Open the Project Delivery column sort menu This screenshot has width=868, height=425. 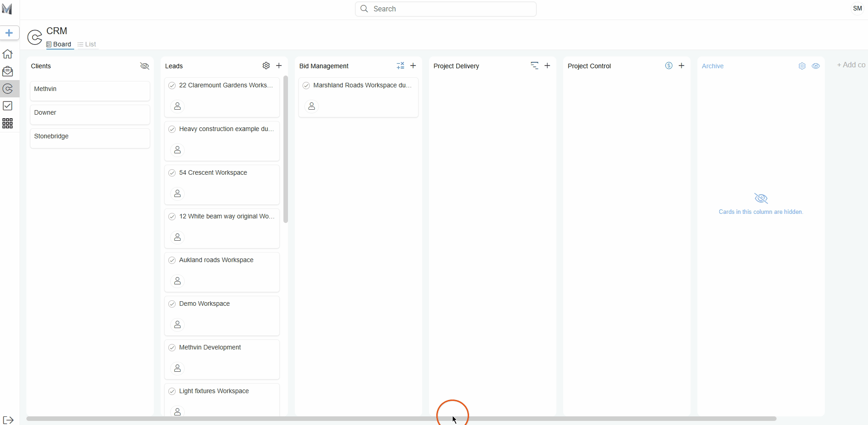click(535, 66)
